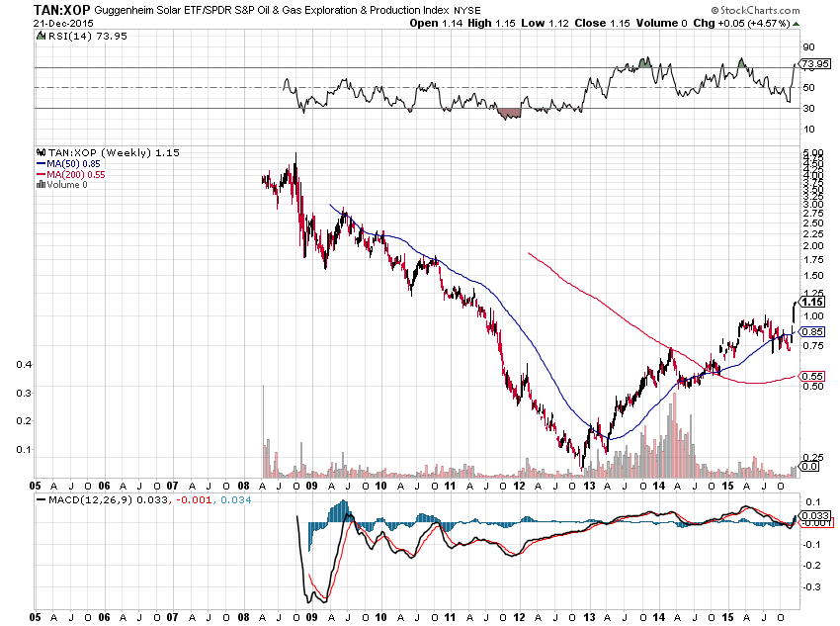Screen dimensions: 840x626
Task: Click the 12 year label under the MACD panel
Action: click(x=519, y=617)
